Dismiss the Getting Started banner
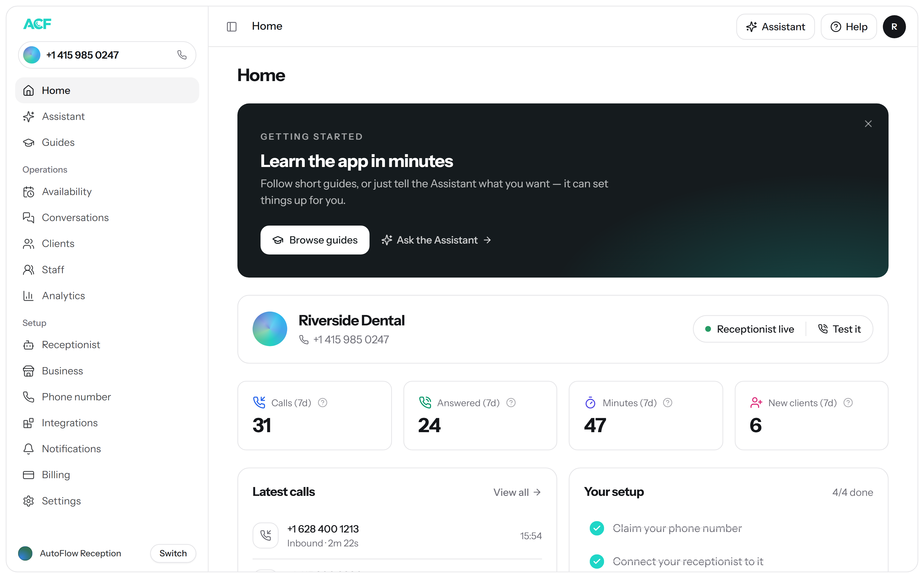The height and width of the screenshot is (578, 924). (868, 123)
